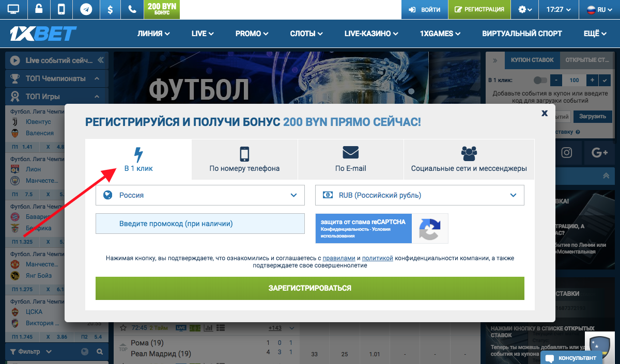Open the settings gear dropdown

(524, 9)
